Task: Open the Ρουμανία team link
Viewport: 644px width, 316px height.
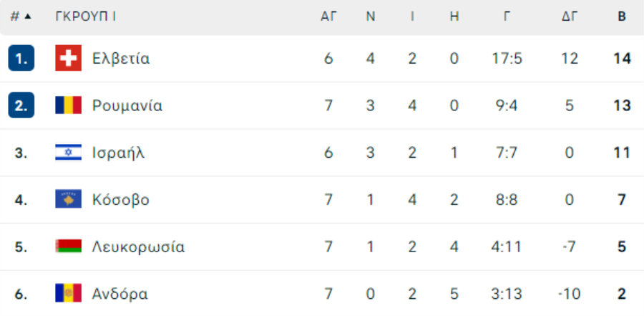Action: pos(127,106)
